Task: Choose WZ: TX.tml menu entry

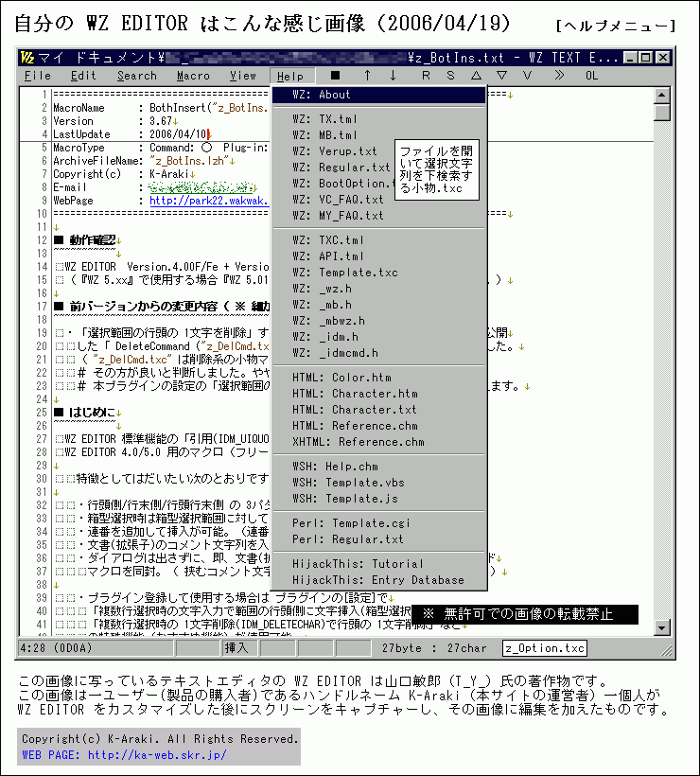Action: click(379, 119)
